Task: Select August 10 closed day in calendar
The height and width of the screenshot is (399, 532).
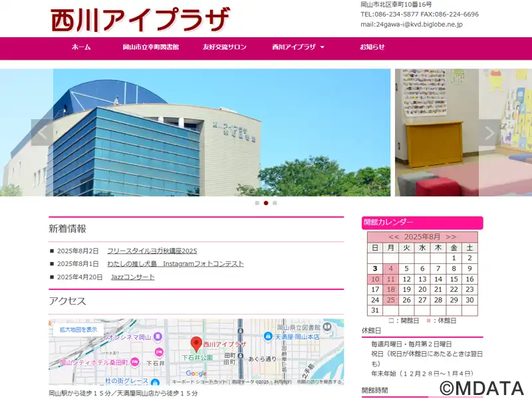Action: coord(375,279)
